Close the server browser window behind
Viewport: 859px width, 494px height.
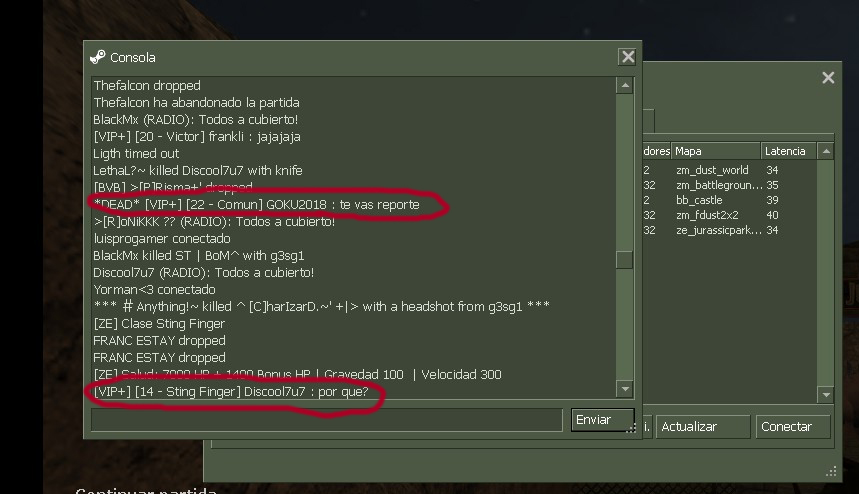(828, 78)
